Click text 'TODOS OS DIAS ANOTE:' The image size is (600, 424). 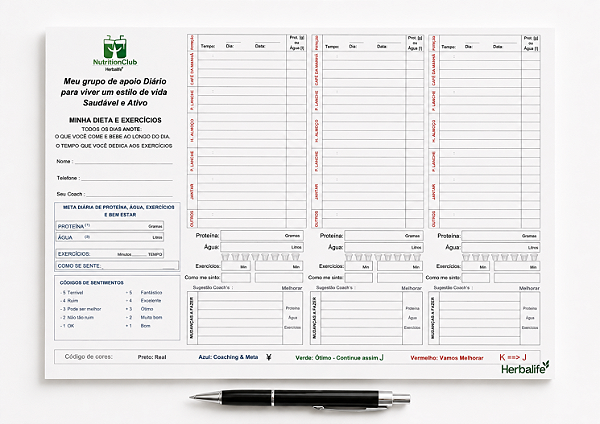pos(111,129)
